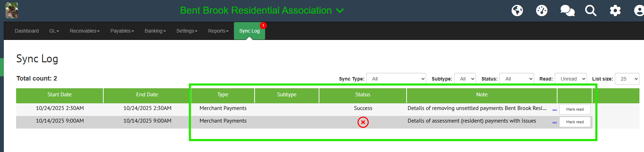This screenshot has width=644, height=152.
Task: Open the Status filter dropdown
Action: tap(516, 79)
